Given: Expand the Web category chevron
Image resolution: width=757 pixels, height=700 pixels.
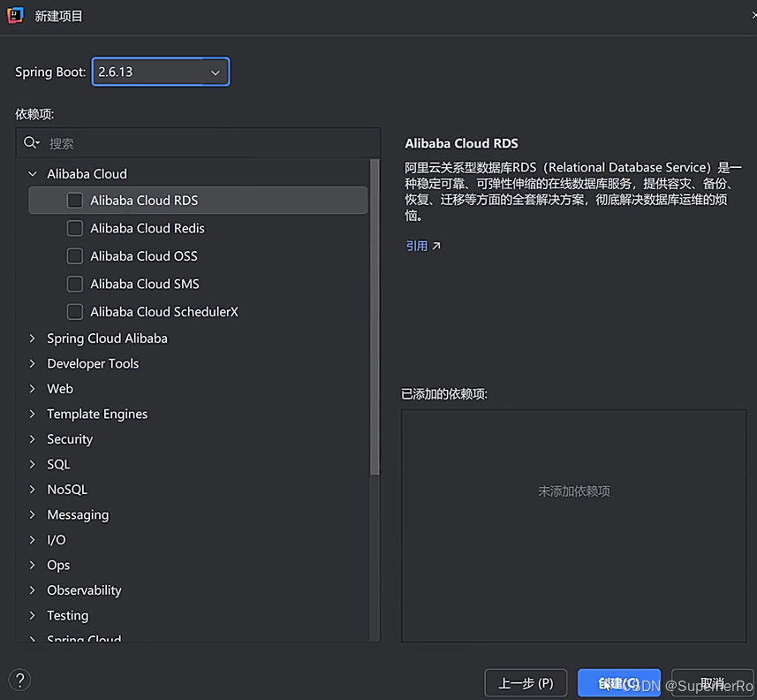Looking at the screenshot, I should coord(33,388).
